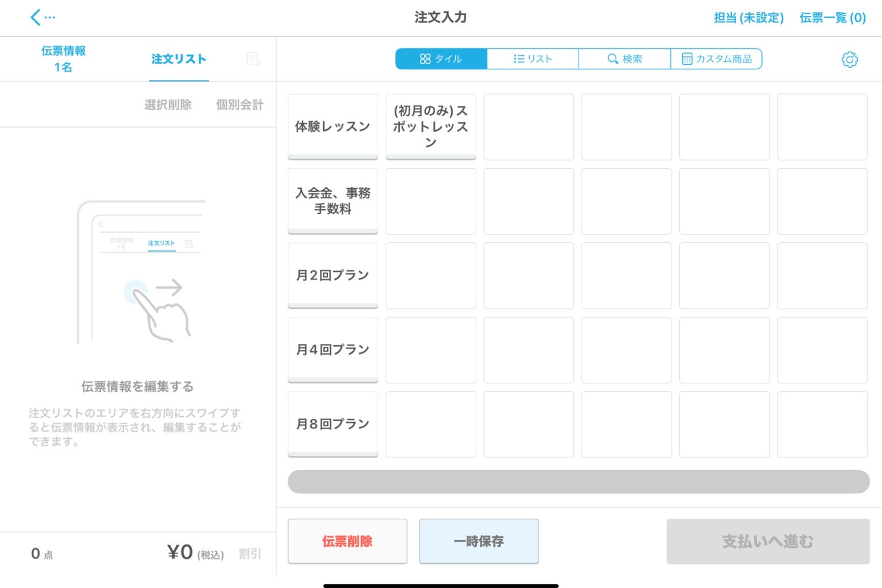Switch to list view (リスト)
The image size is (882, 588).
tap(533, 58)
